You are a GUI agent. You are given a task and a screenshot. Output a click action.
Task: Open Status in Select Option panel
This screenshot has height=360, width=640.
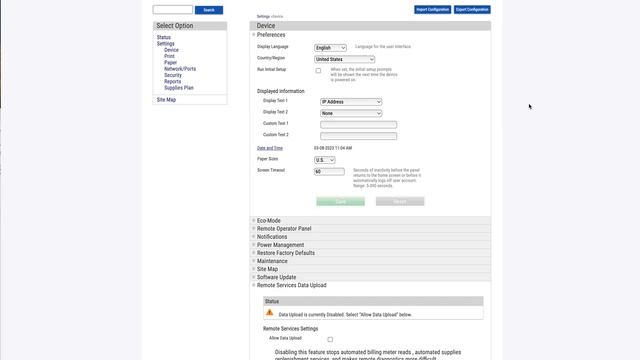click(x=164, y=37)
